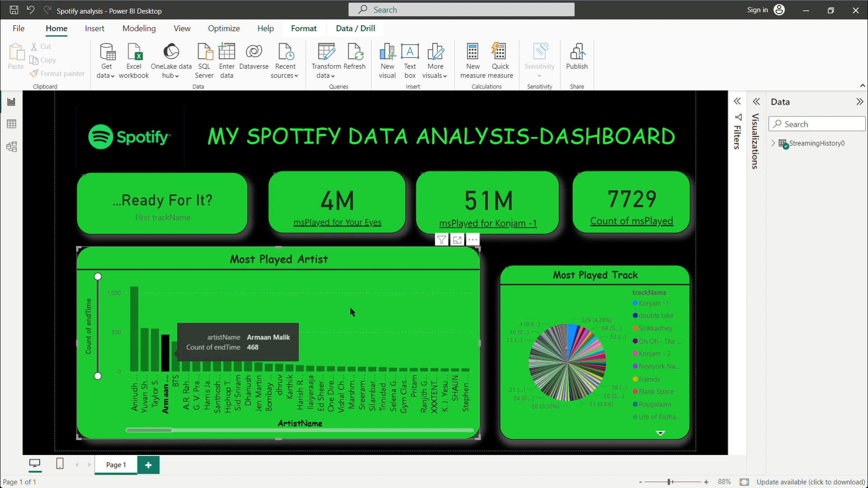Switch to mobile layout

(60, 464)
